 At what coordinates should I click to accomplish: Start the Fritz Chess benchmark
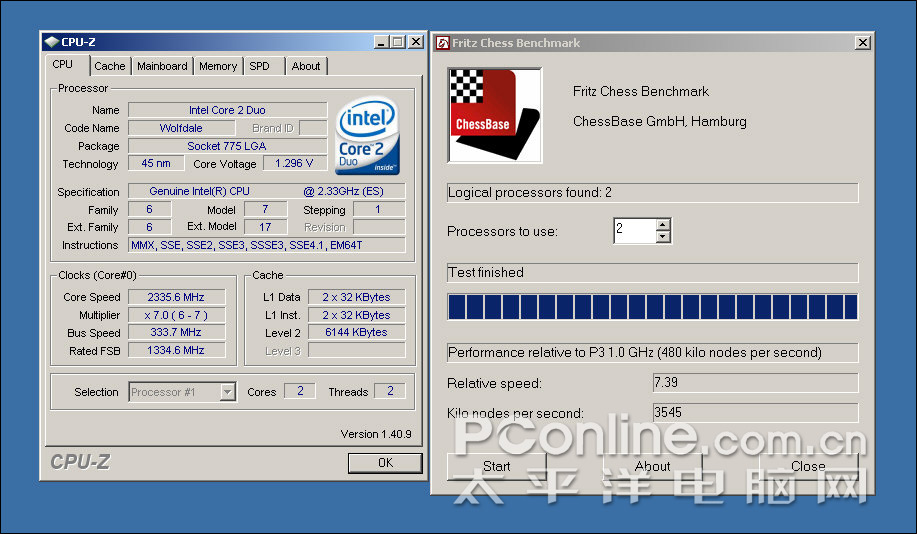point(497,466)
